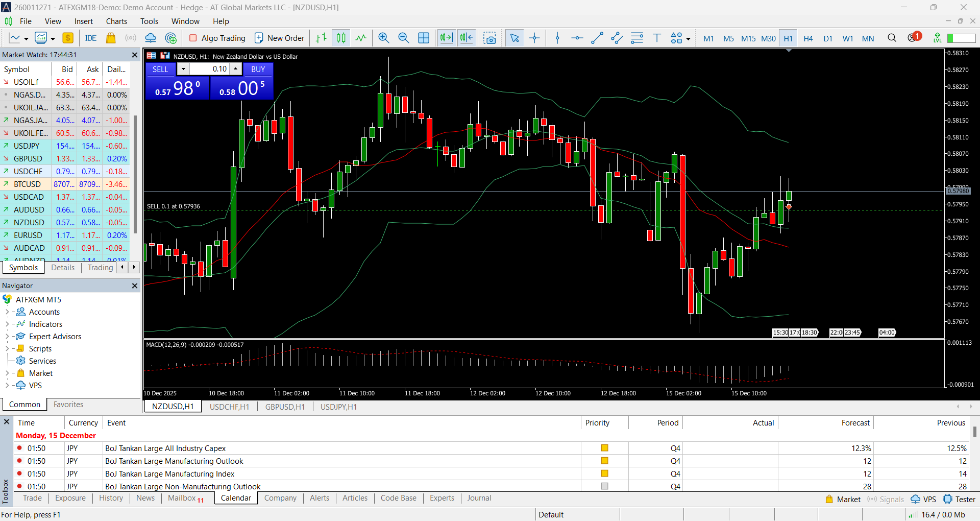Image resolution: width=980 pixels, height=521 pixels.
Task: Select the M1 timeframe
Action: click(x=708, y=38)
